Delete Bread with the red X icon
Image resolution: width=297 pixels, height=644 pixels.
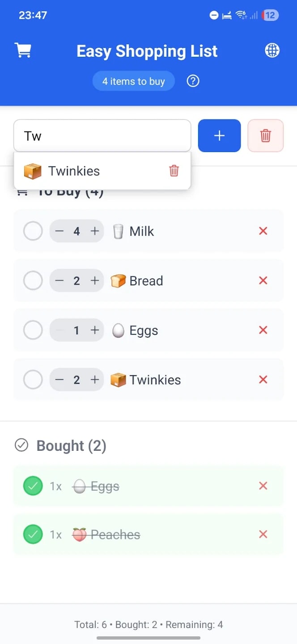263,280
